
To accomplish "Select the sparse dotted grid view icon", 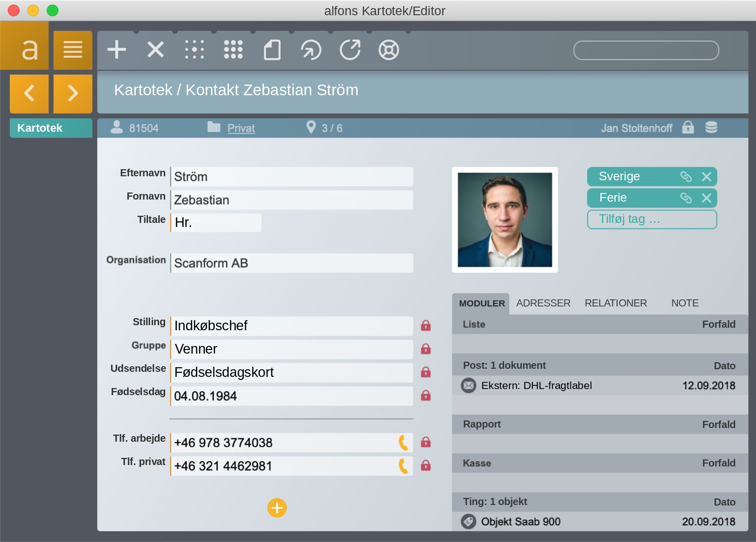I will tap(195, 50).
